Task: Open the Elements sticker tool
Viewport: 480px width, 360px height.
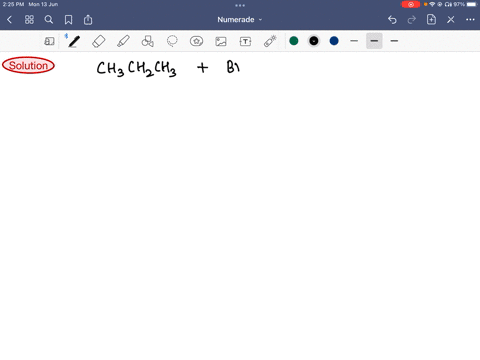Action: pos(196,41)
